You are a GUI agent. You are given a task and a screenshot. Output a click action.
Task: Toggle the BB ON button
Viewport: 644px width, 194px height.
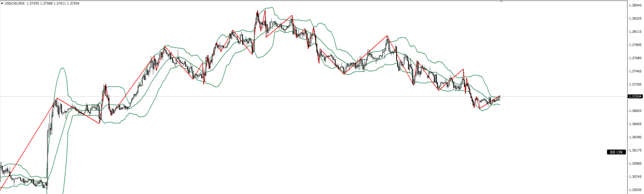pyautogui.click(x=616, y=152)
